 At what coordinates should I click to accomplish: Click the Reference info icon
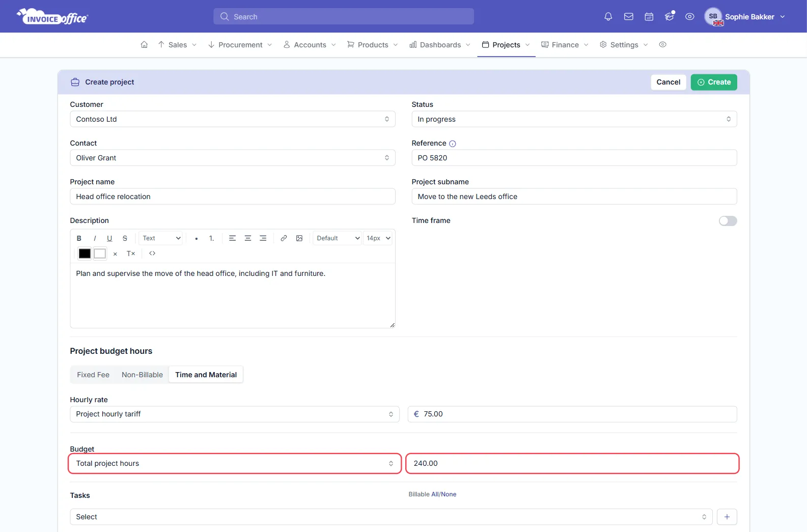(x=453, y=144)
